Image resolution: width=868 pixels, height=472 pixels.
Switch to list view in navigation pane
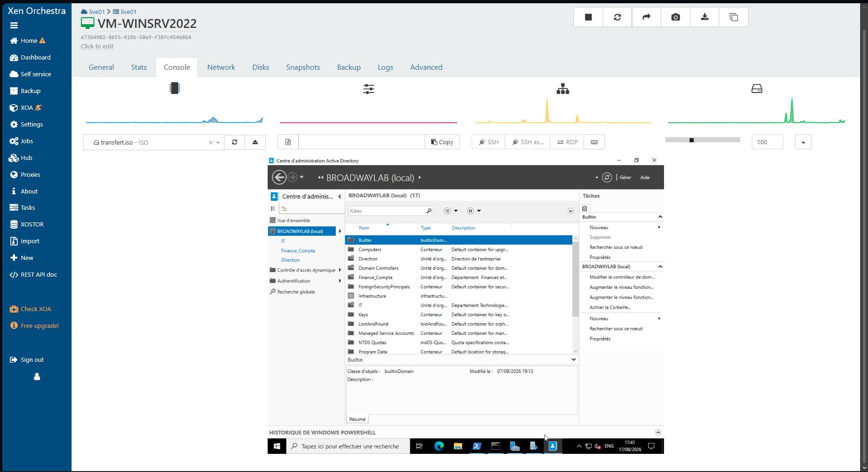point(273,209)
